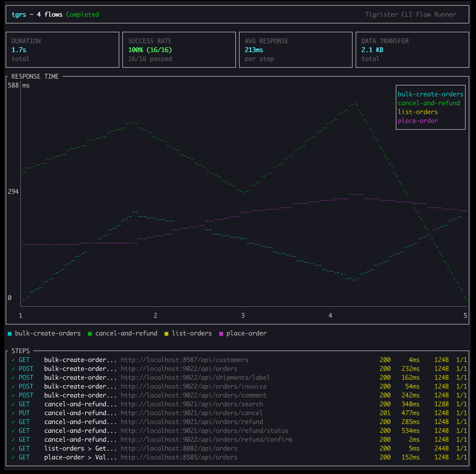
Task: Collapse the RESPONSE TIME chart panel
Action: [35, 76]
